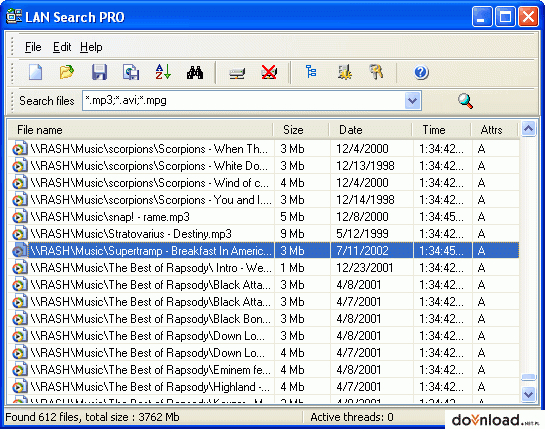Sort by Size column header
This screenshot has width=545, height=429.
tap(301, 130)
